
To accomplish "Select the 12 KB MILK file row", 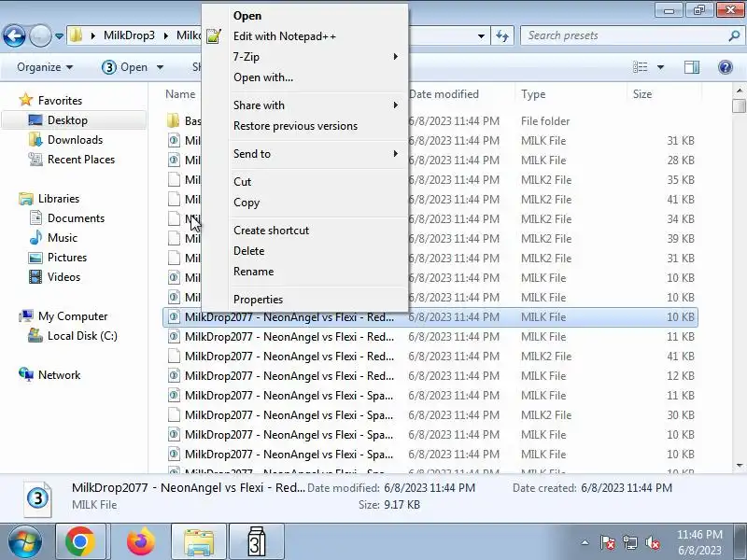I will [430, 376].
